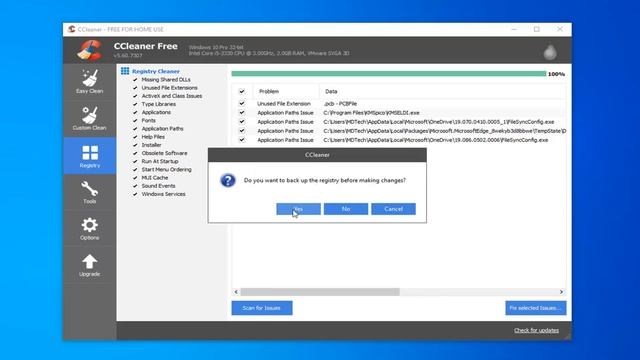The height and width of the screenshot is (360, 640).
Task: Toggle MUI Cache check
Action: coord(135,178)
